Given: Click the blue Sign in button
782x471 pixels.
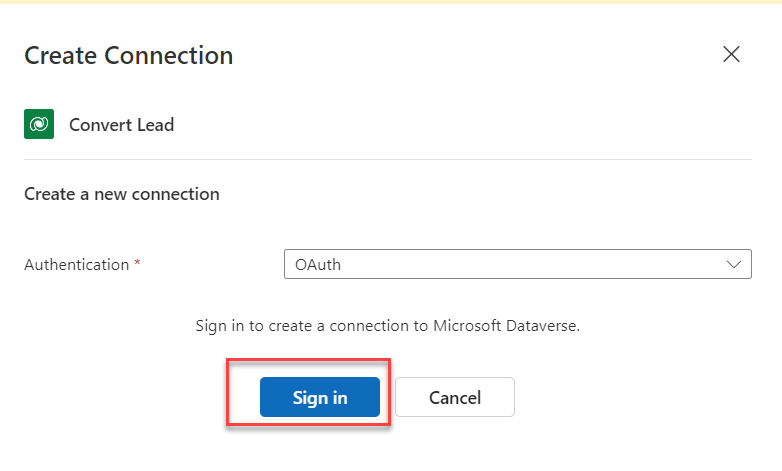Looking at the screenshot, I should pos(320,397).
